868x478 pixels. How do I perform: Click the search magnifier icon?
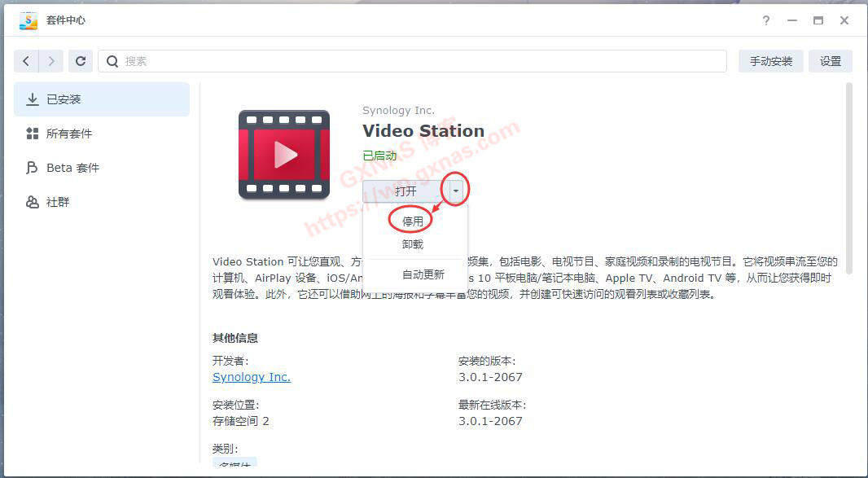(112, 60)
